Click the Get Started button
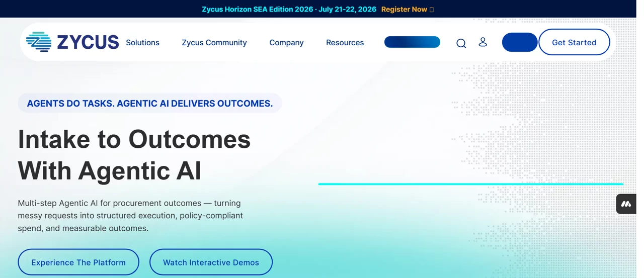The height and width of the screenshot is (278, 644). tap(574, 42)
